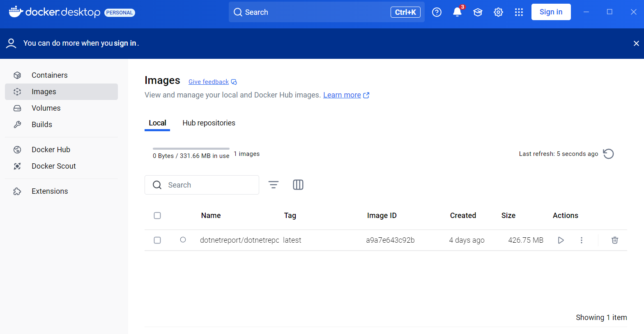644x334 pixels.
Task: Click the Give feedback chat icon
Action: [234, 82]
